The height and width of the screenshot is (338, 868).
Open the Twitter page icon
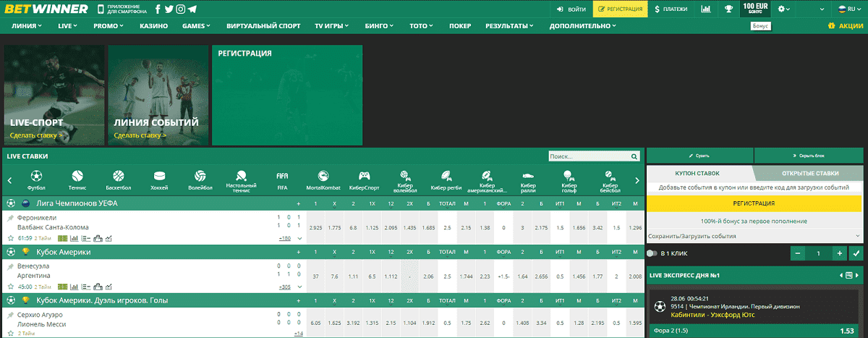[x=169, y=9]
